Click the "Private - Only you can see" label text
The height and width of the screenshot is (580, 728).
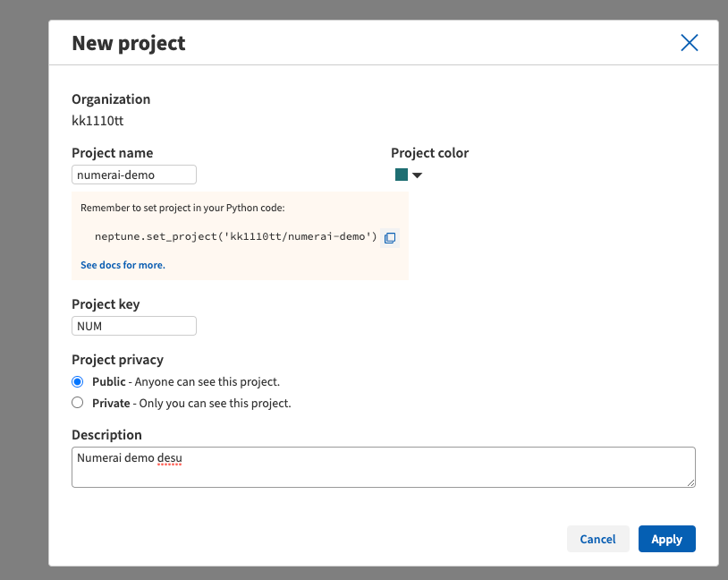tap(191, 403)
